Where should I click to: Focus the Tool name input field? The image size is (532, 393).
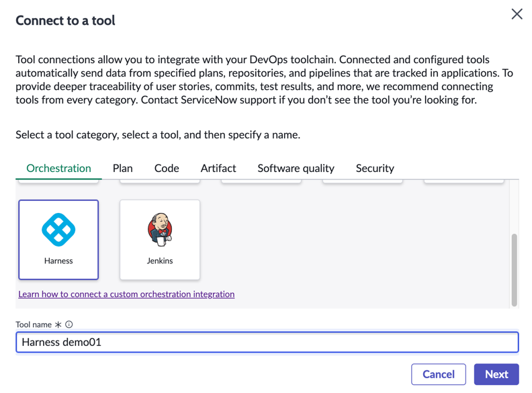tap(267, 342)
